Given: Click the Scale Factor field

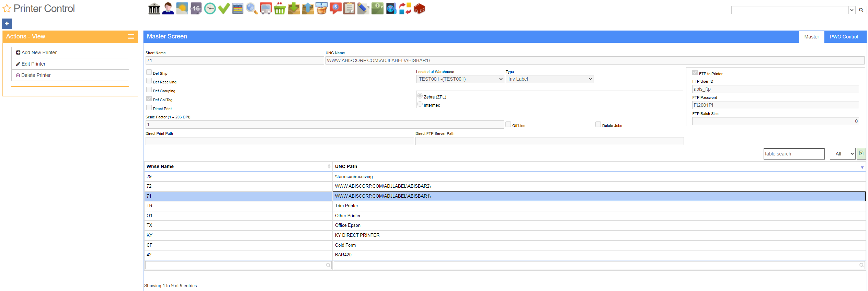Looking at the screenshot, I should tap(324, 125).
